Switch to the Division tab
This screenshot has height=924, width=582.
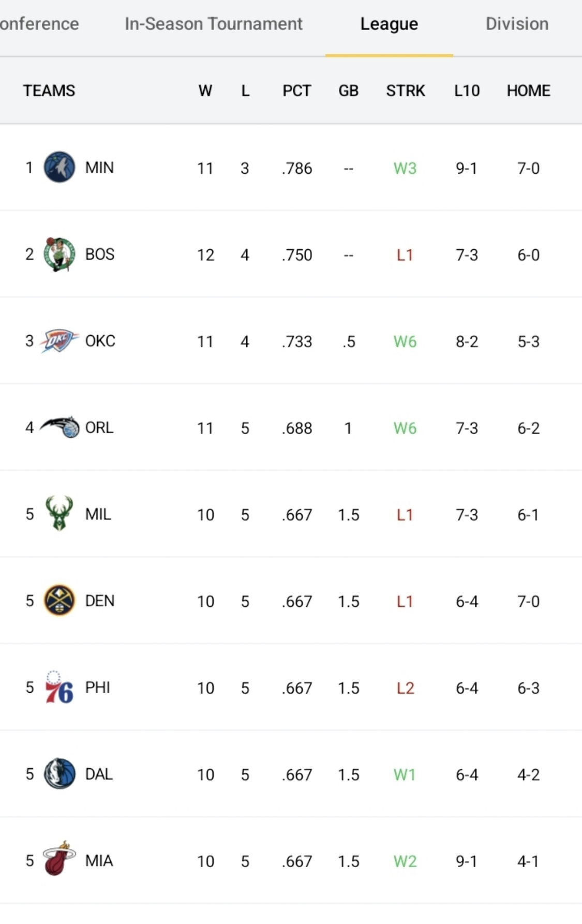click(517, 24)
